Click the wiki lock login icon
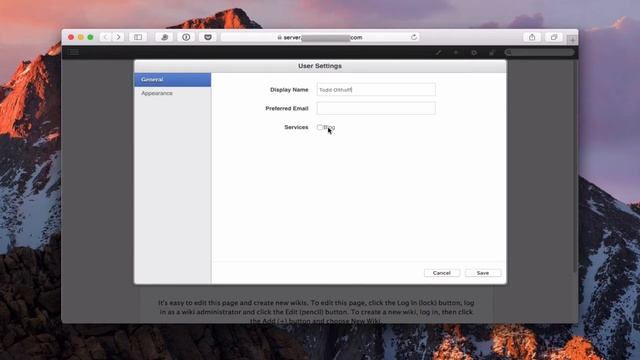 [x=491, y=52]
